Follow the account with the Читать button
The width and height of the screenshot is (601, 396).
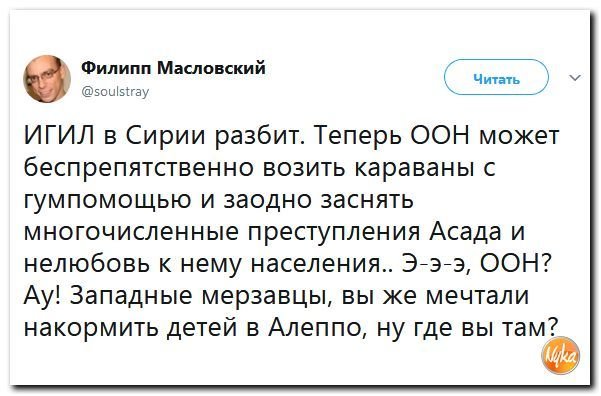pos(496,77)
